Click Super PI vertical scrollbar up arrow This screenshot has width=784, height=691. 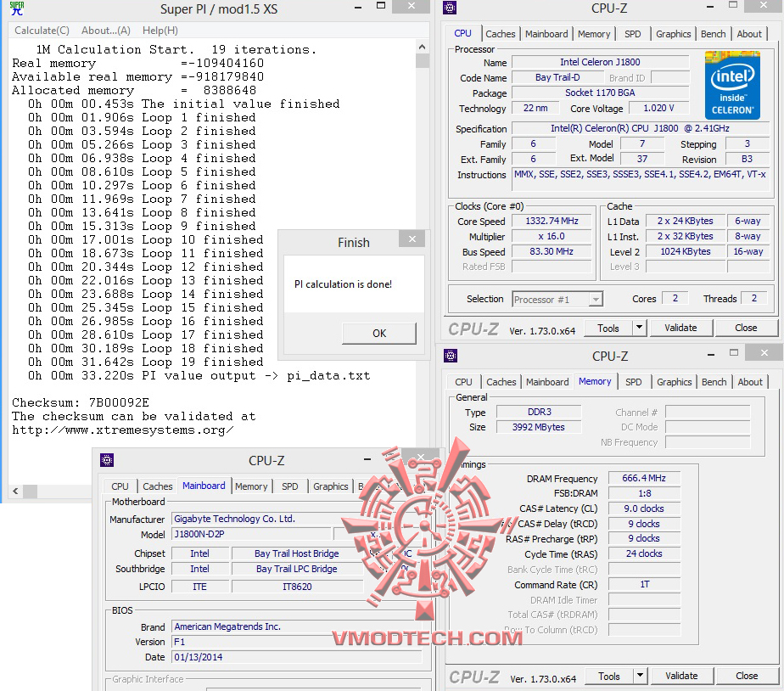pos(422,47)
